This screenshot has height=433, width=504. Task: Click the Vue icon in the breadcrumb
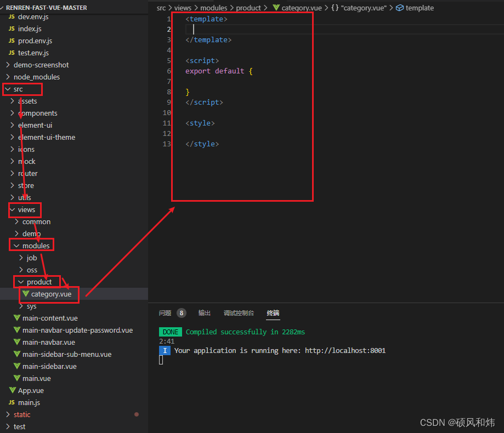[x=276, y=7]
